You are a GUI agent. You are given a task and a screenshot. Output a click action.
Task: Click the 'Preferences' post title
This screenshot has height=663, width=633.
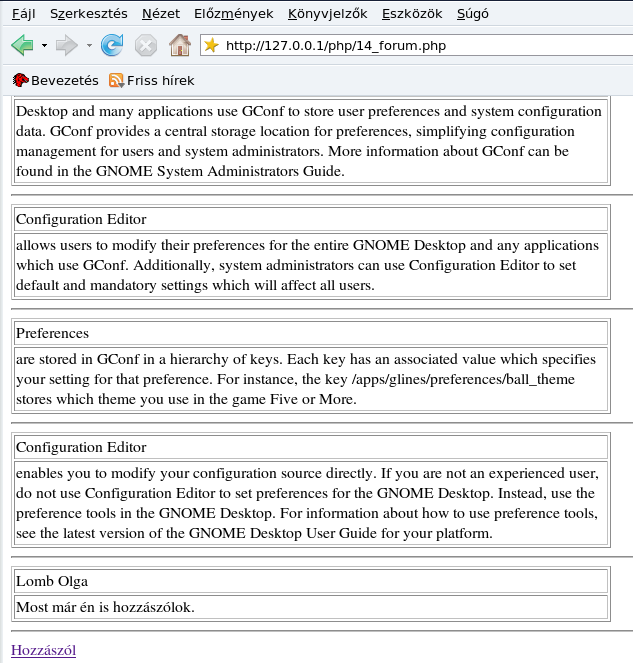pyautogui.click(x=52, y=333)
